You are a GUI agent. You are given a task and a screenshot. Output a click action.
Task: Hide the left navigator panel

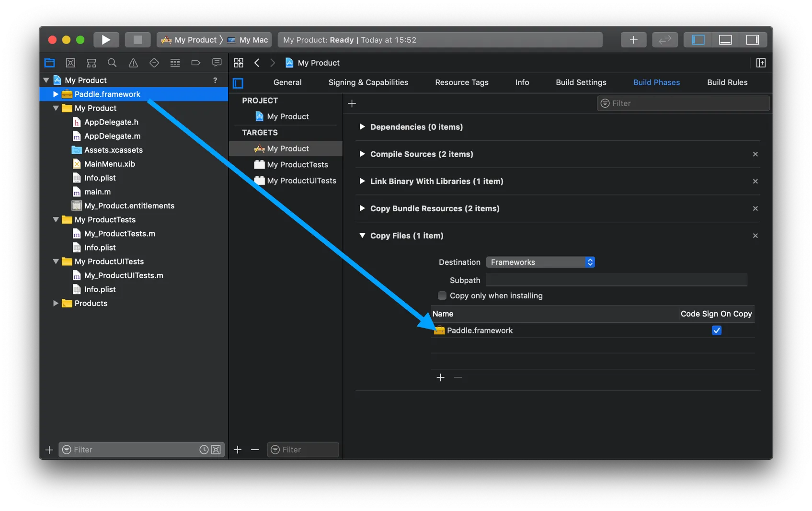698,40
